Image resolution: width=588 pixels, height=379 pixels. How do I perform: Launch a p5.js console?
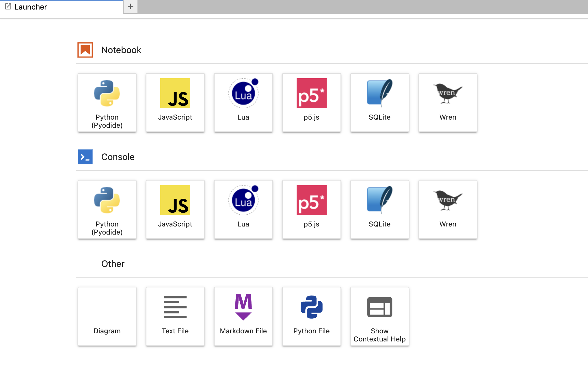(x=311, y=209)
